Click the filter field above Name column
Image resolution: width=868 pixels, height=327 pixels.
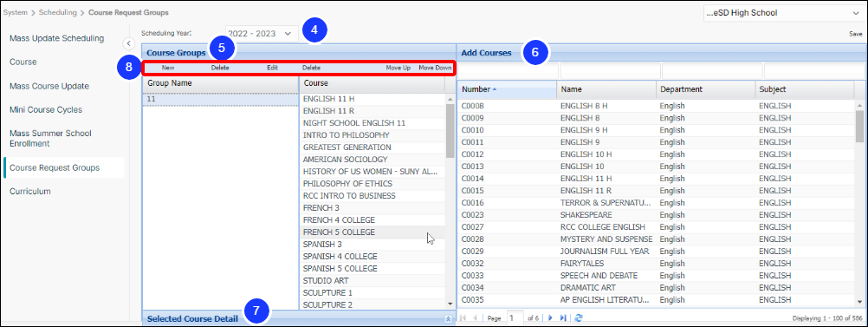[x=611, y=71]
